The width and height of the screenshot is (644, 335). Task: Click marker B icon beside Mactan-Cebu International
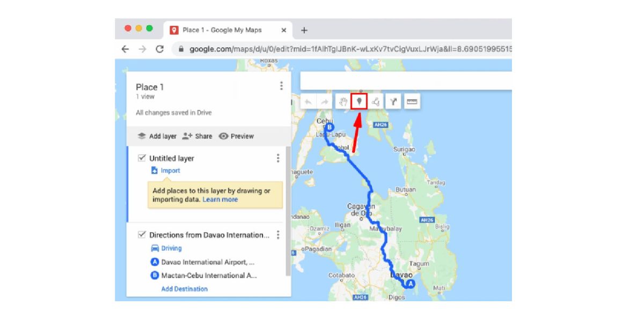coord(155,276)
